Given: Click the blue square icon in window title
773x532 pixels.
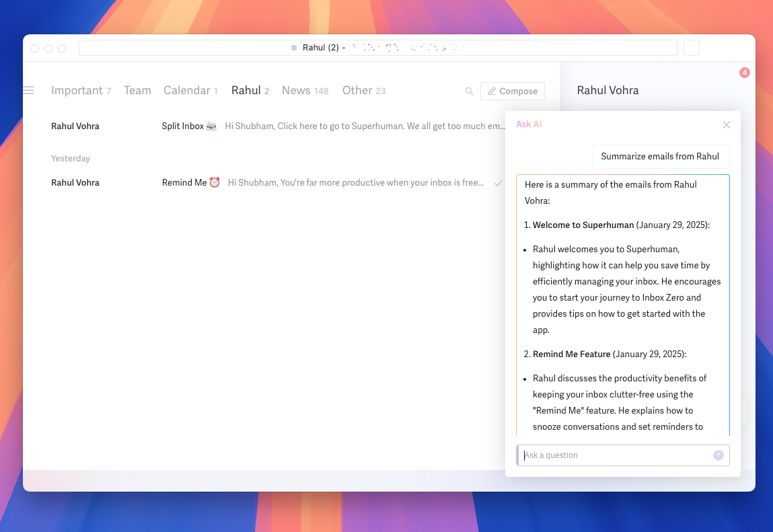Looking at the screenshot, I should 294,48.
